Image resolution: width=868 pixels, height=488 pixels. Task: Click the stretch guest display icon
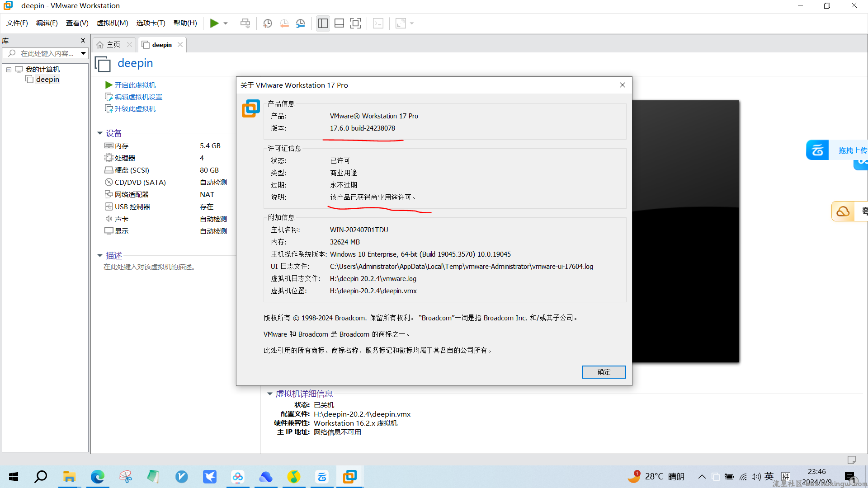pyautogui.click(x=401, y=23)
